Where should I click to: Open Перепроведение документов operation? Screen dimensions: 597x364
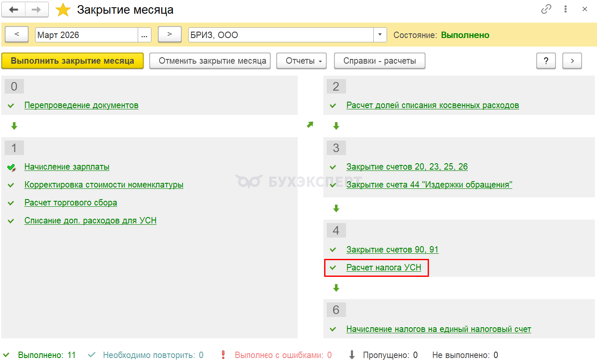click(x=81, y=105)
